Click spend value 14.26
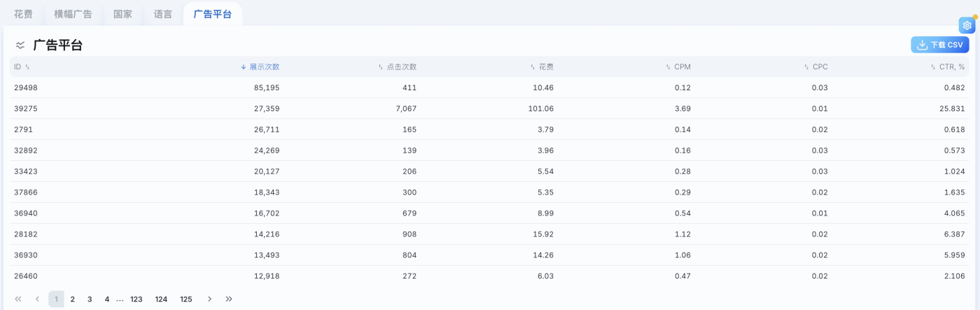Image resolution: width=980 pixels, height=310 pixels. tap(543, 255)
